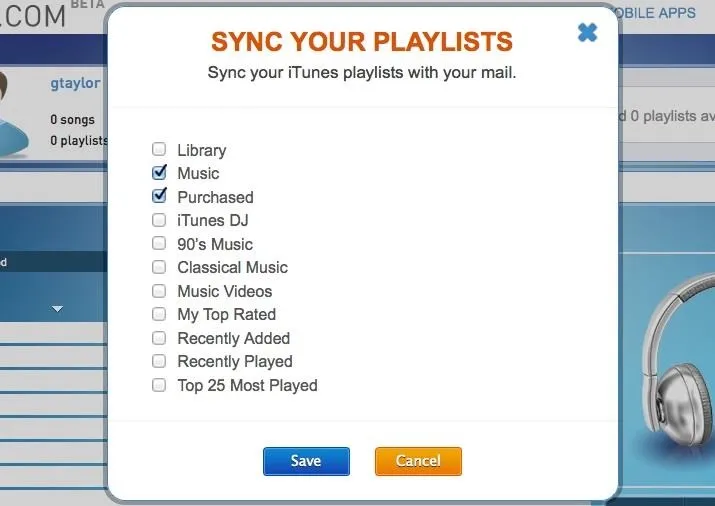Click the blue Save button

pos(306,461)
